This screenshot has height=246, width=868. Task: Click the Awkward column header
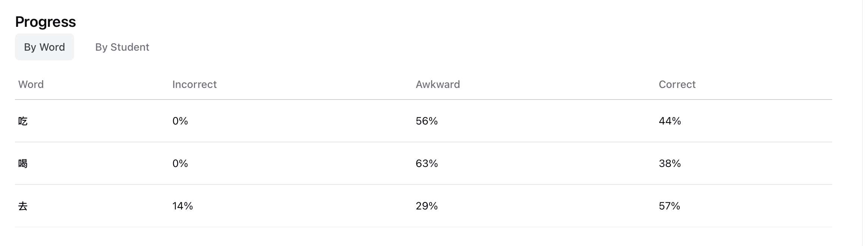[x=437, y=84]
